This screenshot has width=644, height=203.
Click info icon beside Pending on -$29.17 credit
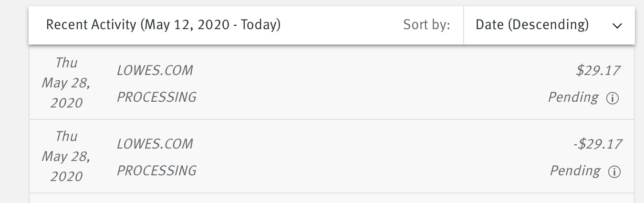614,172
